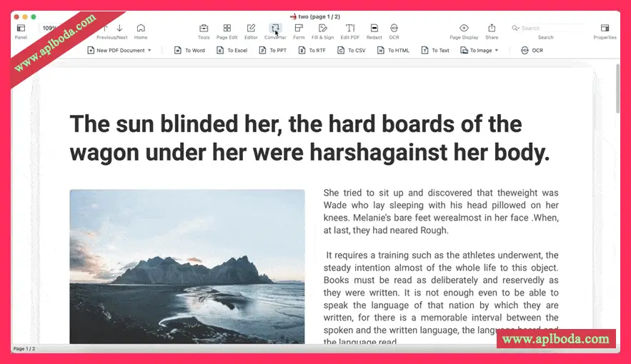Convert the document To Word

pyautogui.click(x=189, y=51)
